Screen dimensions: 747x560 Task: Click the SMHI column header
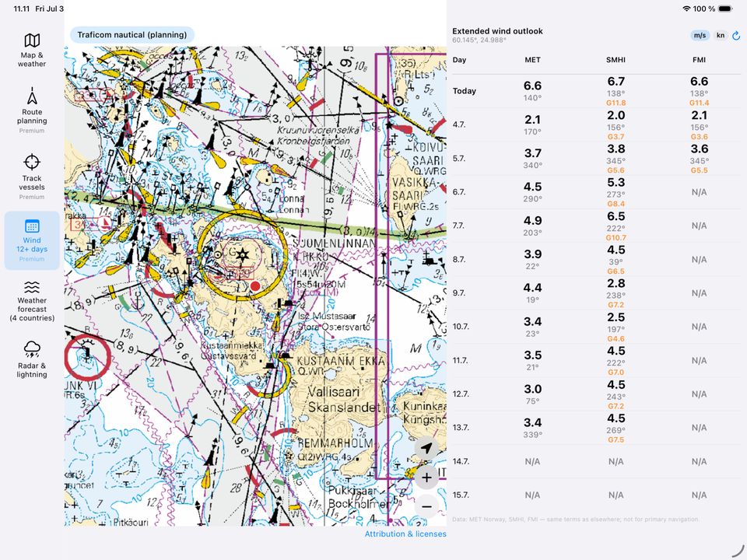click(616, 60)
